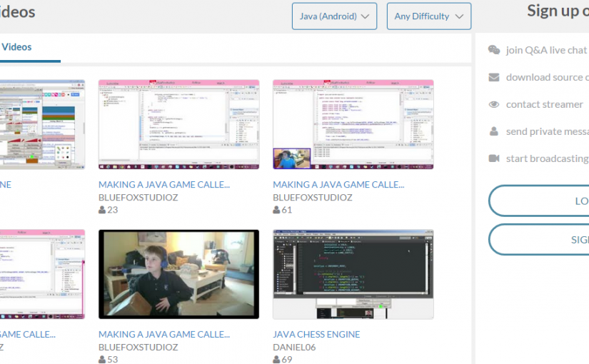Click the Sign up heading text
The width and height of the screenshot is (589, 364).
tap(558, 11)
